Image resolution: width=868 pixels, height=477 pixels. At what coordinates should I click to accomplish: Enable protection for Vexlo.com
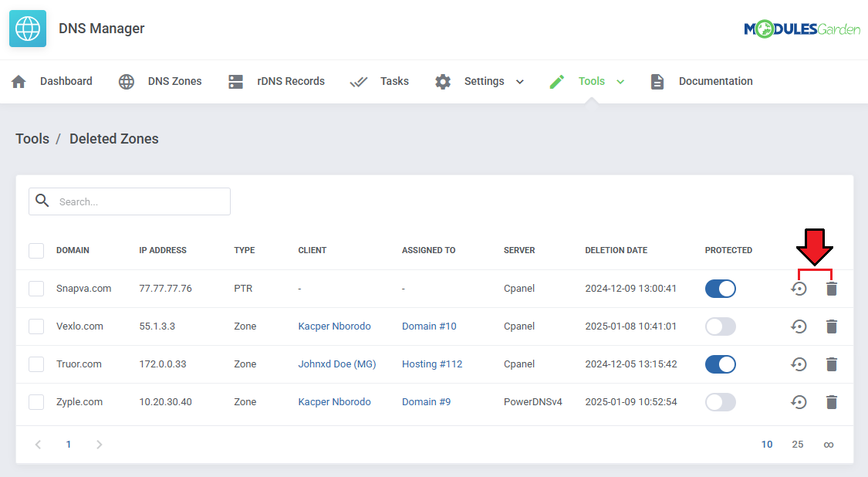pos(720,326)
